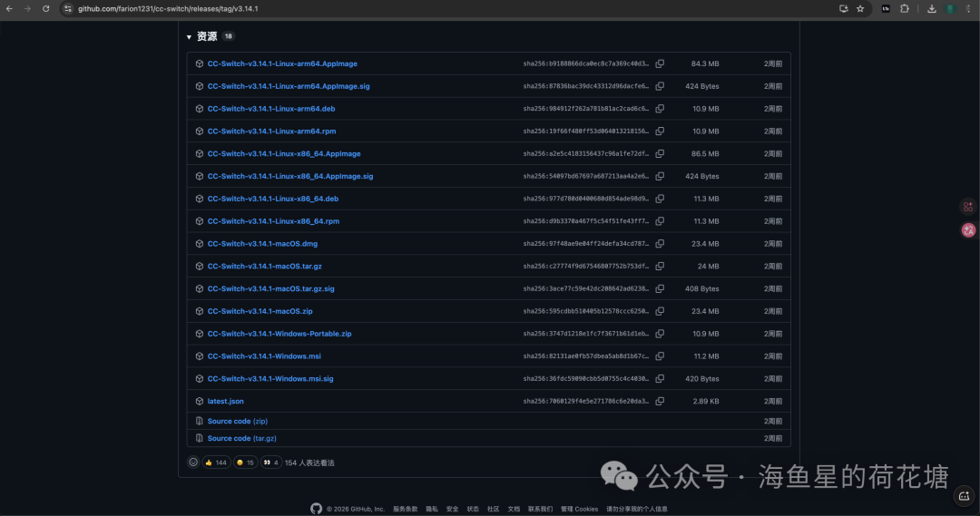The width and height of the screenshot is (980, 516).
Task: Copy sha256 of Windows.msi.sig
Action: pyautogui.click(x=660, y=378)
